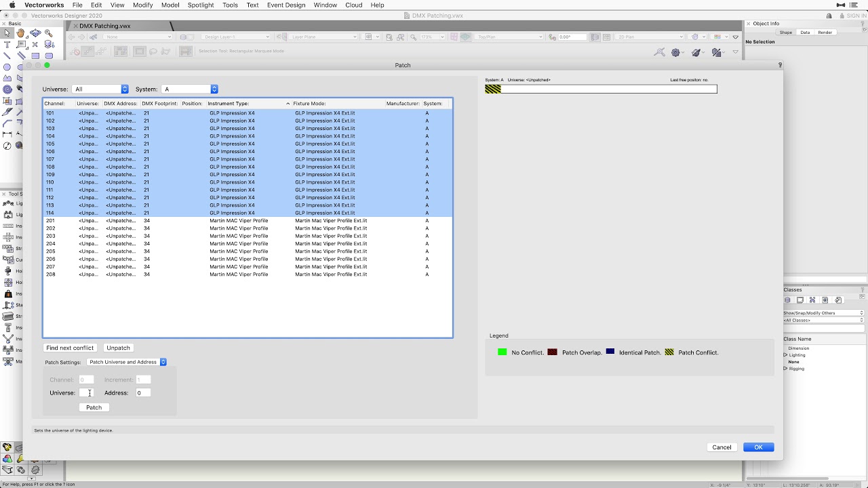Image resolution: width=868 pixels, height=488 pixels.
Task: Click the Patch button
Action: [94, 407]
